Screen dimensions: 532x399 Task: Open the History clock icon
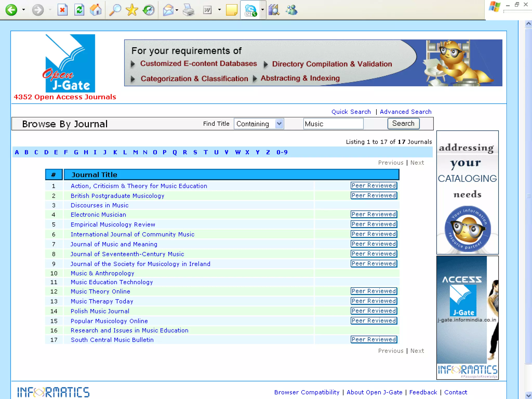149,10
